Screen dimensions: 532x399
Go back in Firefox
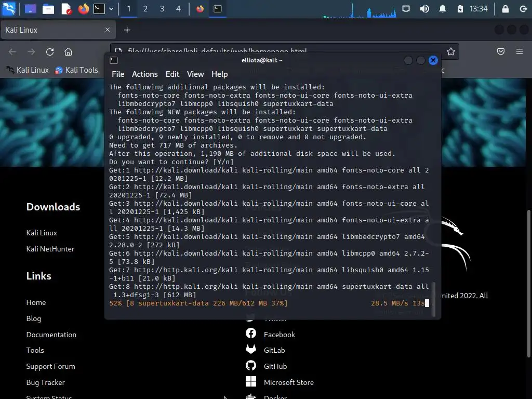[12, 51]
